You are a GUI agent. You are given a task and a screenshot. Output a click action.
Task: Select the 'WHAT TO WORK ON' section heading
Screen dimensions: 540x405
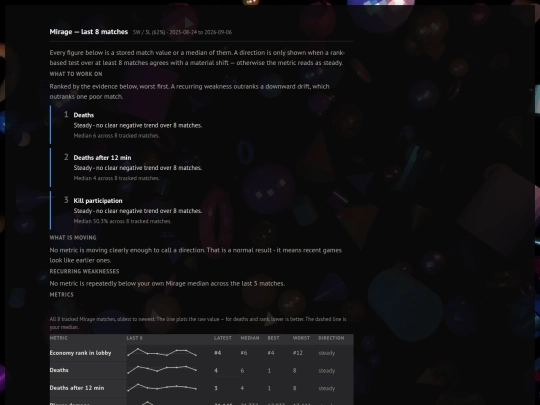click(x=76, y=74)
